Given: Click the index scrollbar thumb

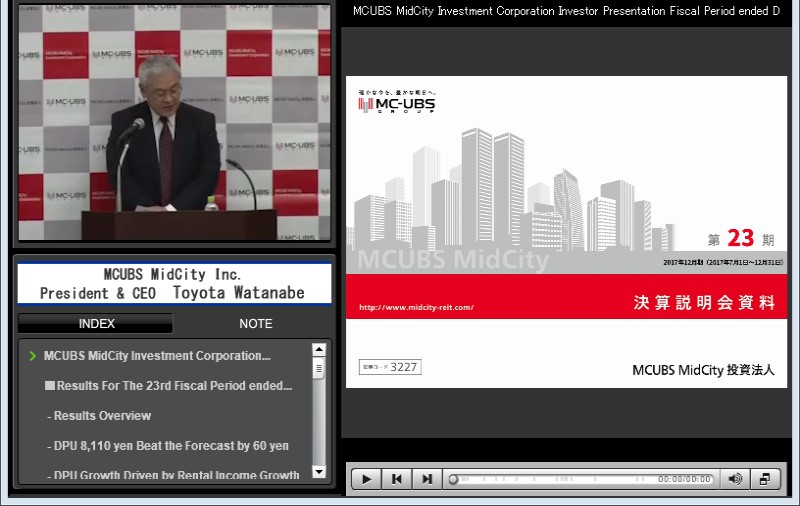Looking at the screenshot, I should tap(319, 368).
